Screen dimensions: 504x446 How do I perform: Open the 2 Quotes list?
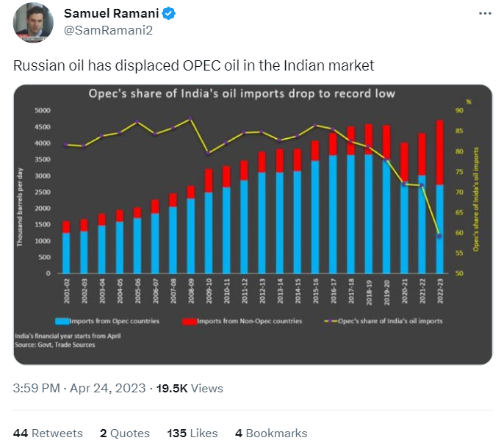coord(125,433)
